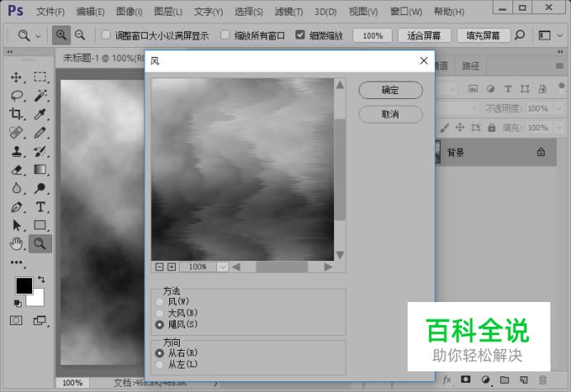Select the History Brush tool
Viewport: 571px width, 392px height.
tap(40, 151)
